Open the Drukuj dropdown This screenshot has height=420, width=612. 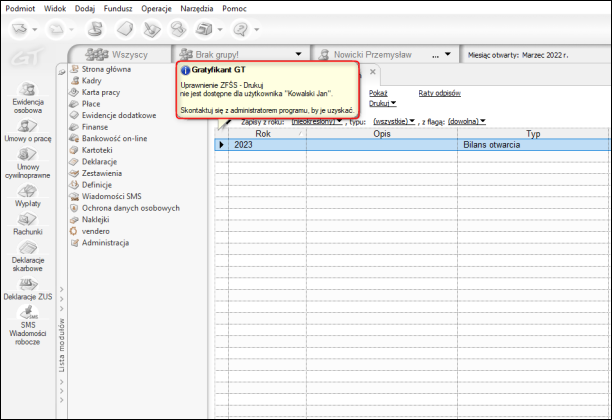pos(382,103)
